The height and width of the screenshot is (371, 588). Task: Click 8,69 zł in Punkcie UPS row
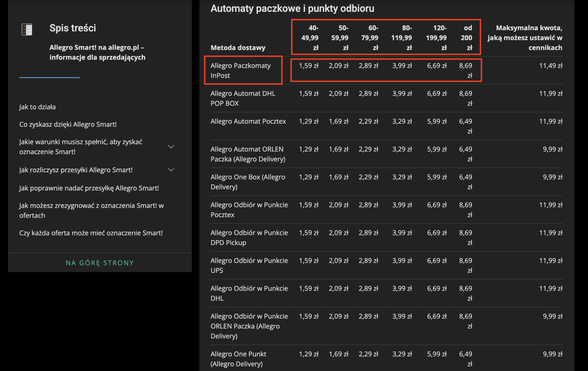(x=466, y=265)
